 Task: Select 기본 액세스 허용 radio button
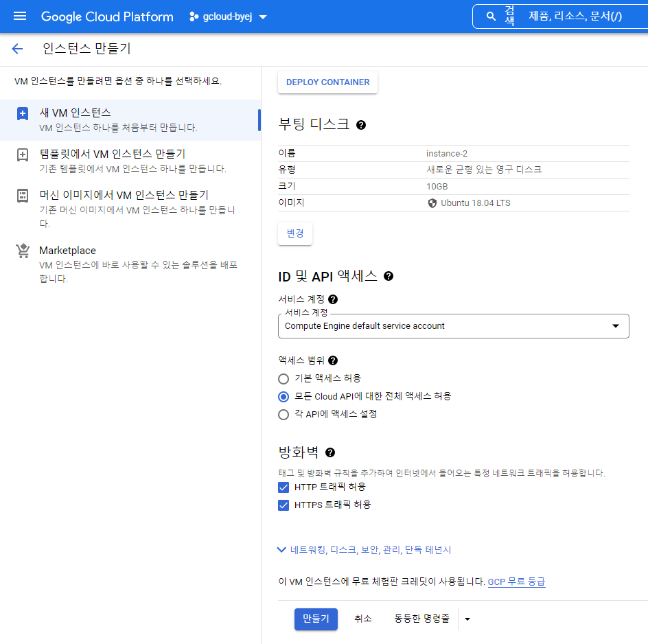coord(283,378)
